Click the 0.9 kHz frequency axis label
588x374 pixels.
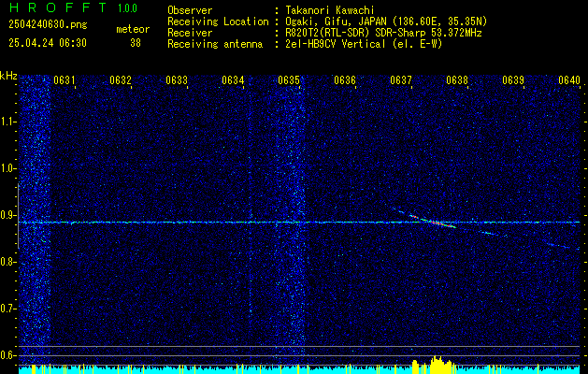(8, 215)
